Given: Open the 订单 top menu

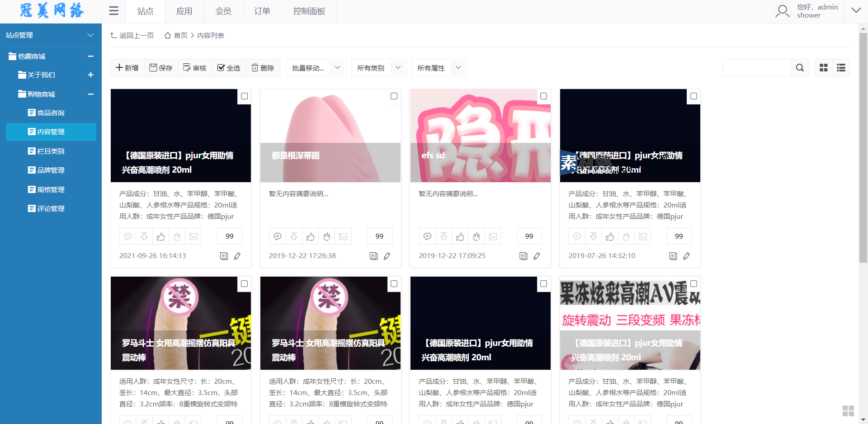Looking at the screenshot, I should coord(262,11).
